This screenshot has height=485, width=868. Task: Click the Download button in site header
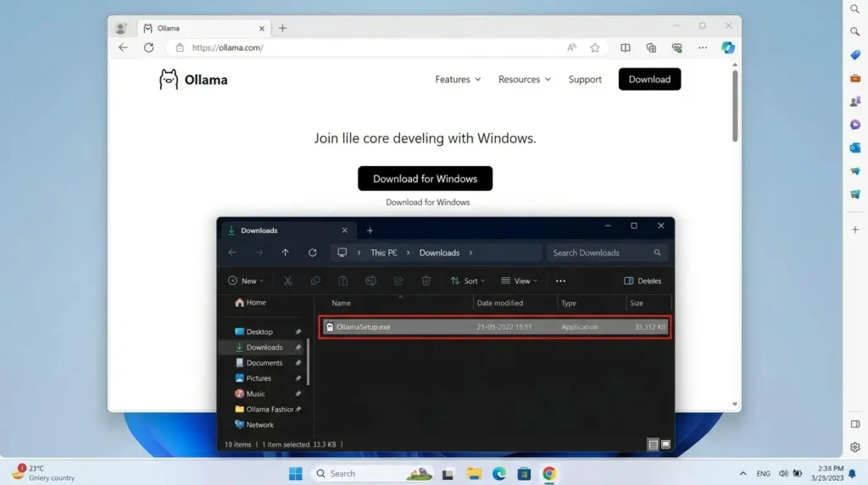[649, 79]
